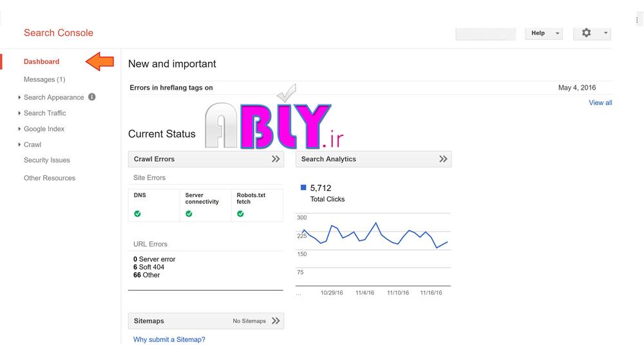Viewport: 644px width, 345px height.
Task: Click the URL Errors heading
Action: coord(150,244)
